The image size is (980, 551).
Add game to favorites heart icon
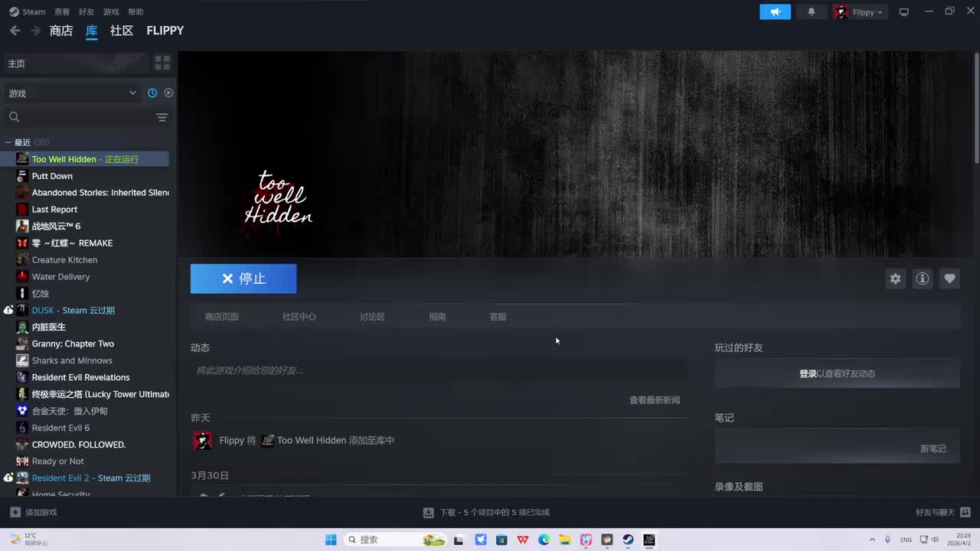pos(949,279)
